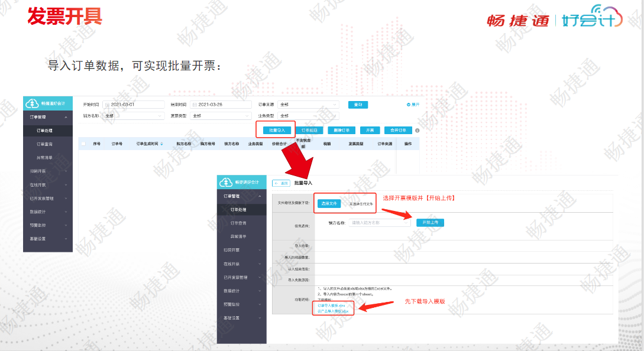Expand 在线开票 in the 批量导入 page sidebar
The width and height of the screenshot is (644, 351).
[260, 264]
